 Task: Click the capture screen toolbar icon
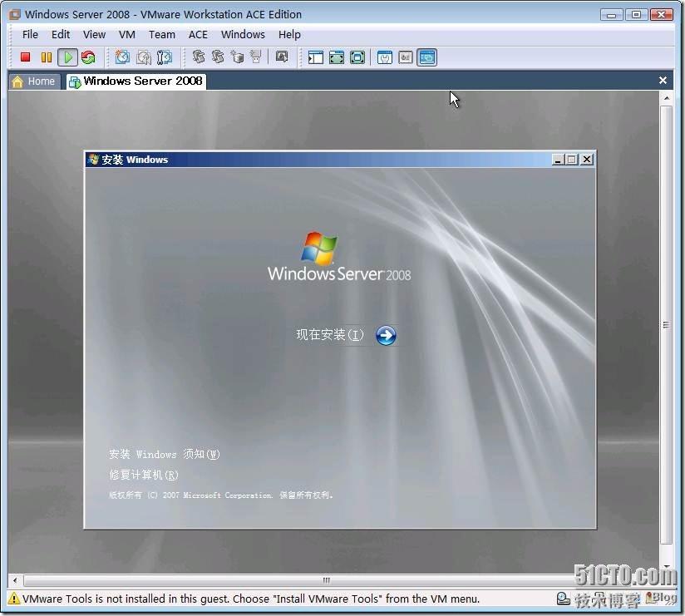[x=282, y=57]
